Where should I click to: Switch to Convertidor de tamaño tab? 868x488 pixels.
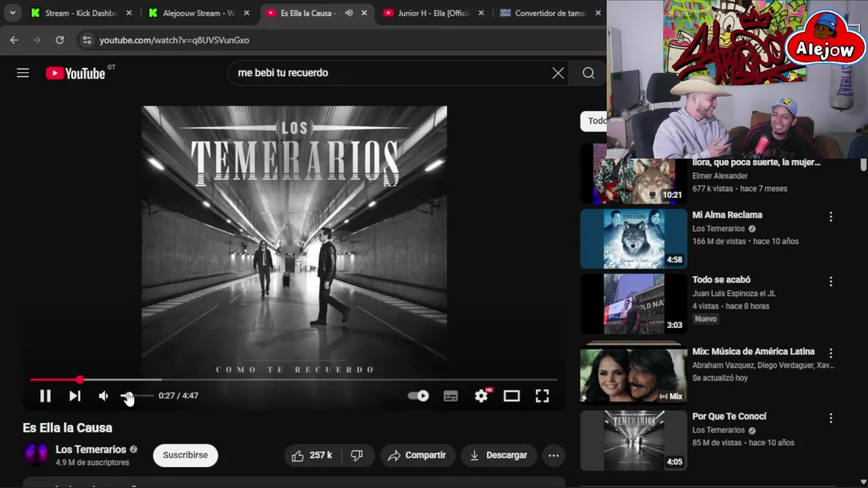point(551,13)
